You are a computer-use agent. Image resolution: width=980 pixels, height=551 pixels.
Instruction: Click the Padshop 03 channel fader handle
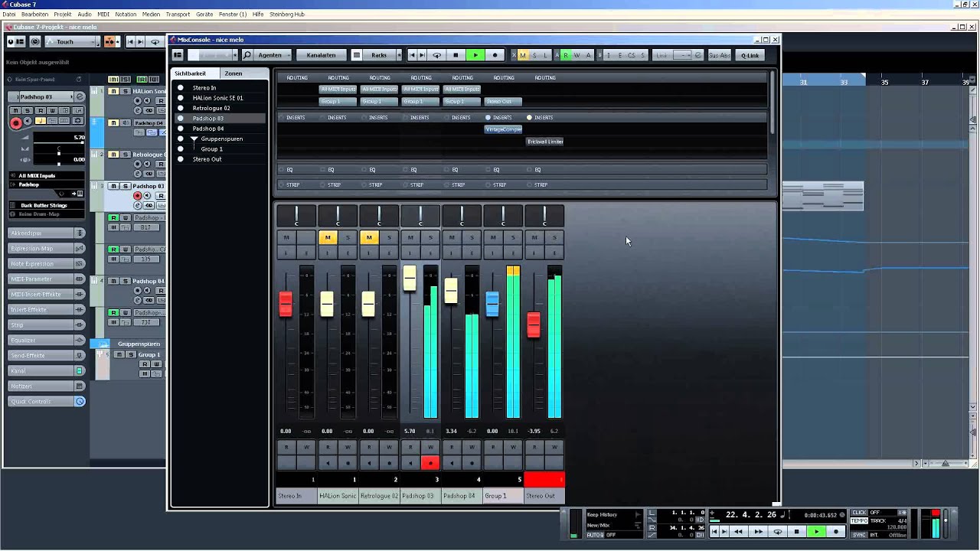tap(410, 279)
